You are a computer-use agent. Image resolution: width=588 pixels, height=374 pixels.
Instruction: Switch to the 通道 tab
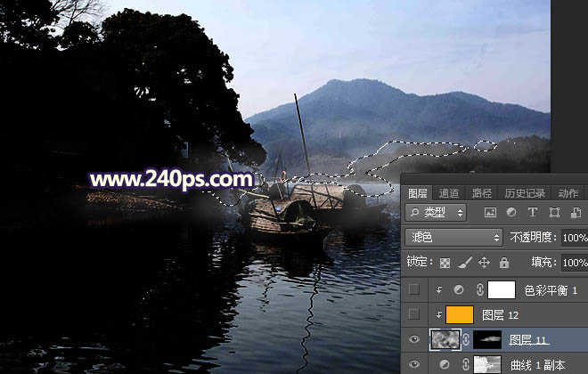449,193
